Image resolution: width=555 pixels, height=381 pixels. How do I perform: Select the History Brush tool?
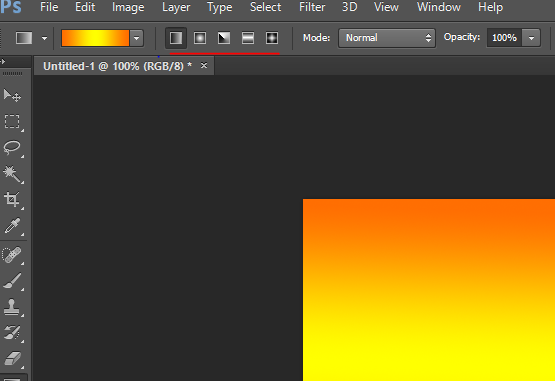click(12, 333)
